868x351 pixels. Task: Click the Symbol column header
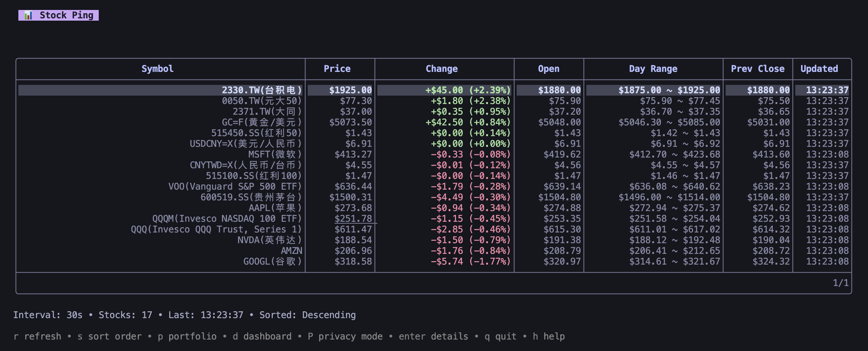coord(157,69)
